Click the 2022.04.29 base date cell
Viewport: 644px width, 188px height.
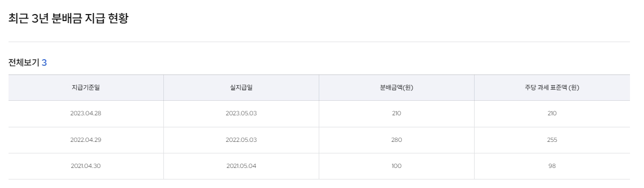point(86,140)
